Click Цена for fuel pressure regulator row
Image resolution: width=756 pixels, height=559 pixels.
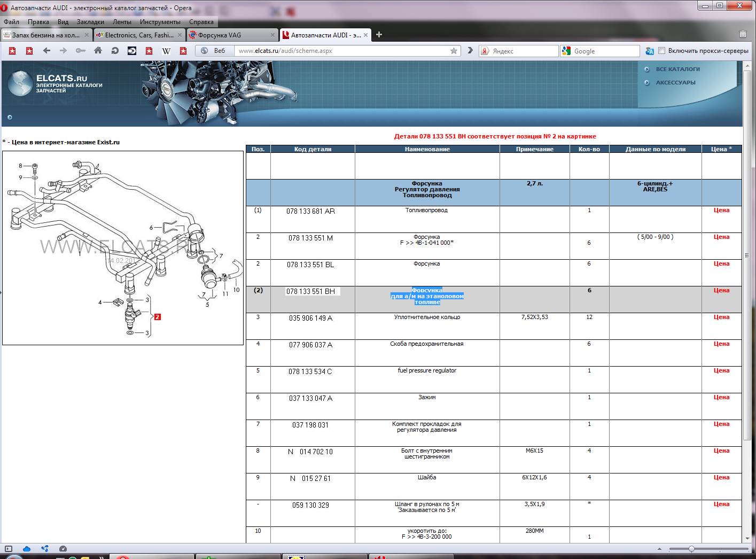pos(721,370)
